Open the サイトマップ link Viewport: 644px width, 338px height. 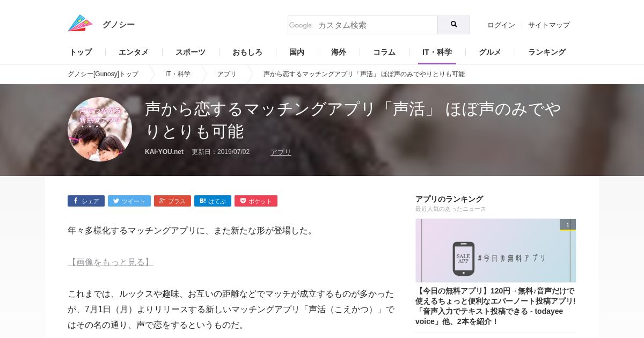click(x=549, y=25)
